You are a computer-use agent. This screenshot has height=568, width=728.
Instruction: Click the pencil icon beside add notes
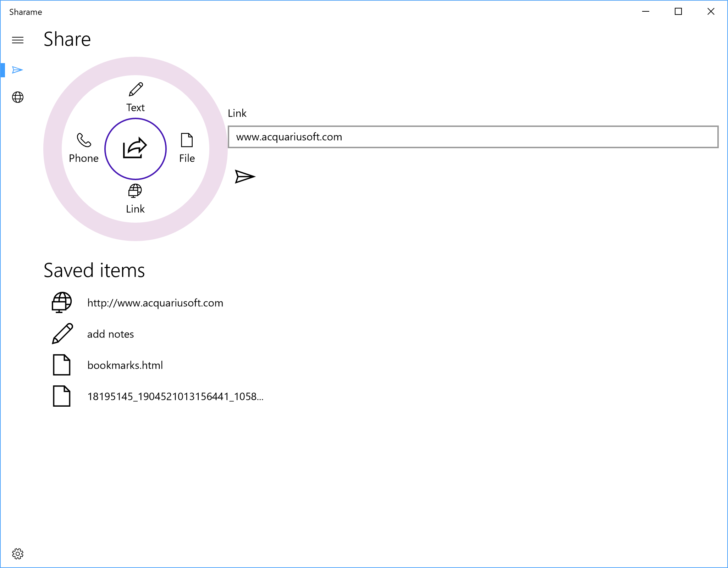pyautogui.click(x=62, y=334)
